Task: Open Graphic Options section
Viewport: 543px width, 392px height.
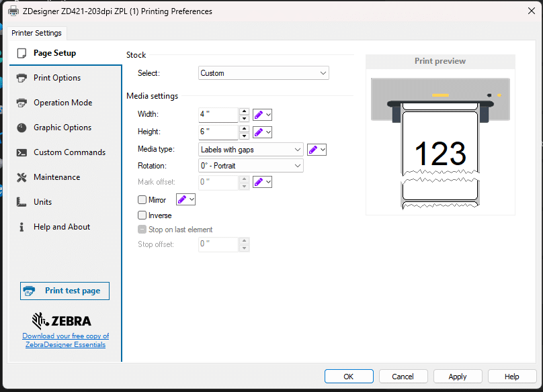Action: pos(65,128)
